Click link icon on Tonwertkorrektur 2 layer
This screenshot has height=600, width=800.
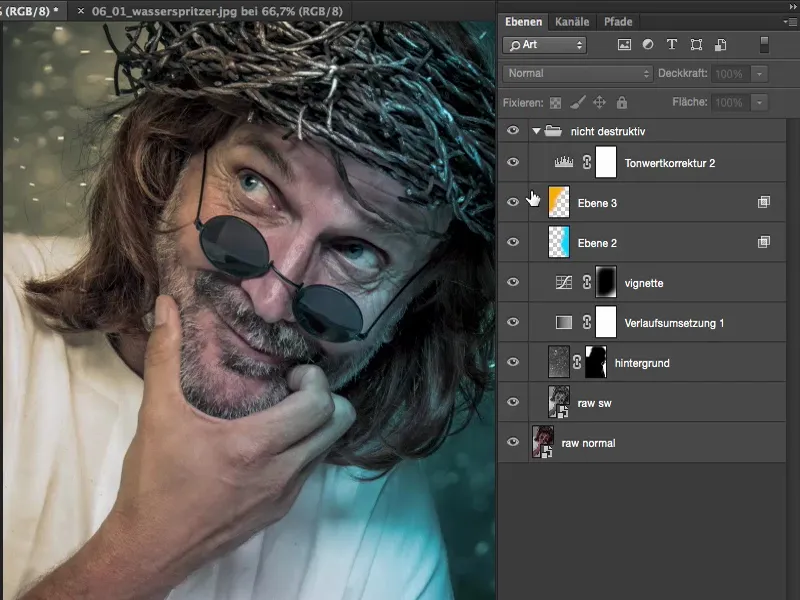587,163
